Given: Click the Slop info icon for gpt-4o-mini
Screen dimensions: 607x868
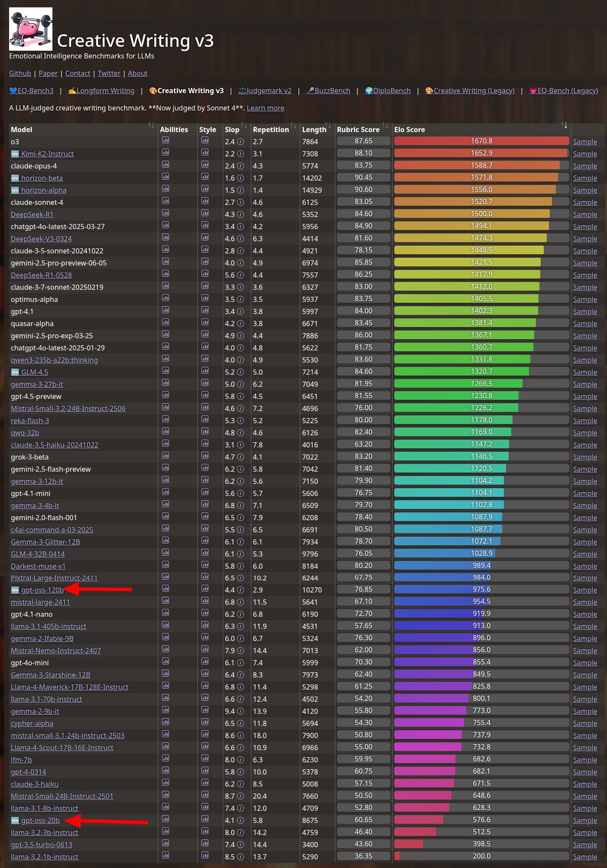Looking at the screenshot, I should pyautogui.click(x=240, y=663).
